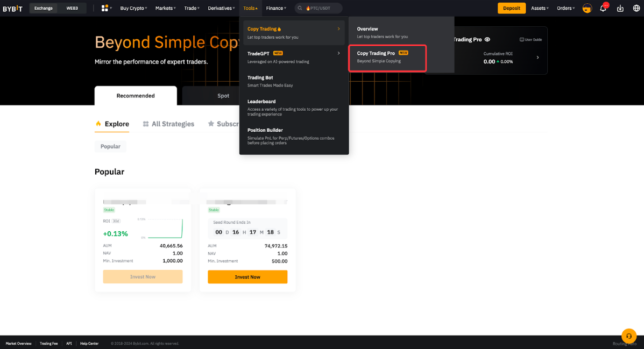Open the User Guide link
The width and height of the screenshot is (644, 349).
[x=530, y=40]
